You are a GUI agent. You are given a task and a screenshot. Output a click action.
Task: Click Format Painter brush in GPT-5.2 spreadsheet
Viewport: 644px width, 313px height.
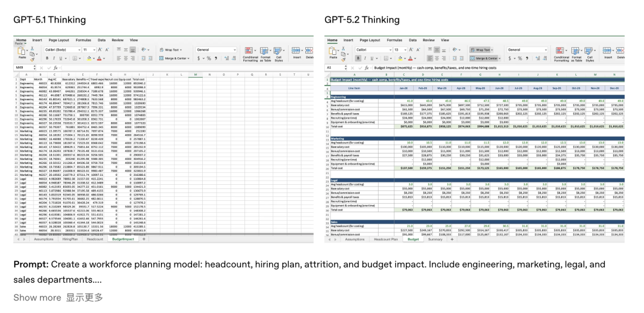[345, 58]
